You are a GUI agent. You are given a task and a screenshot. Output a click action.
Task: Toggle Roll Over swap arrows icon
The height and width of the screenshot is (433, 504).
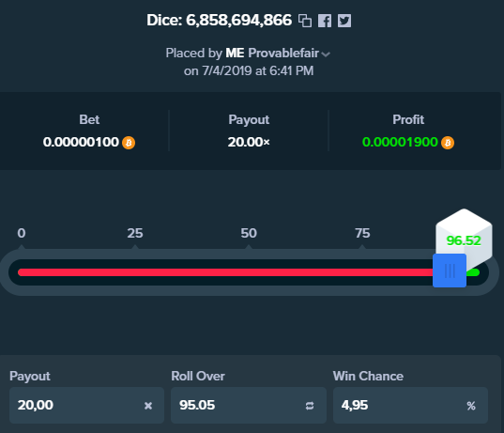(x=310, y=406)
